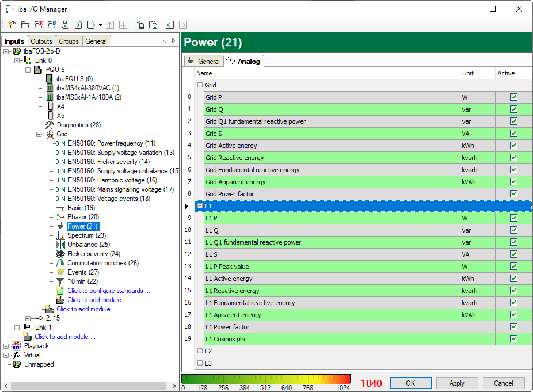Select the Diagnostics (28) tools icon
This screenshot has width=533, height=392.
tap(49, 125)
